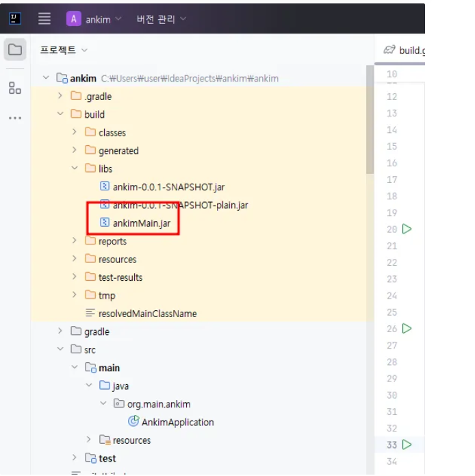Viewport: 475px width, 476px height.
Task: Click the build folder icon
Action: point(76,114)
